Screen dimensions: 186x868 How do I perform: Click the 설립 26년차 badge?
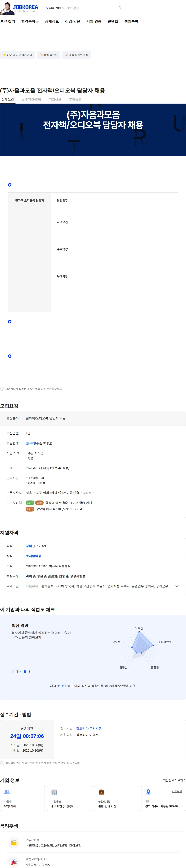[x=49, y=55]
